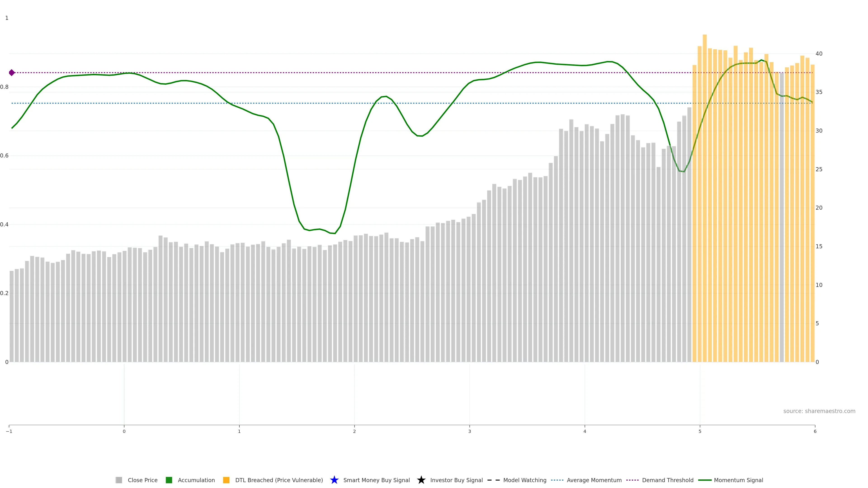
Task: Click the purple diamond Demand Threshold marker
Action: (x=12, y=73)
